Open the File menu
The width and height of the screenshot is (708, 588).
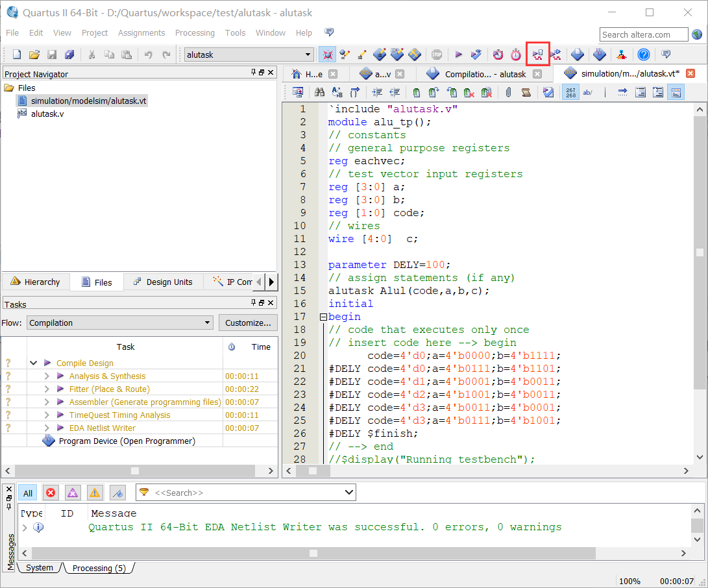pos(12,33)
